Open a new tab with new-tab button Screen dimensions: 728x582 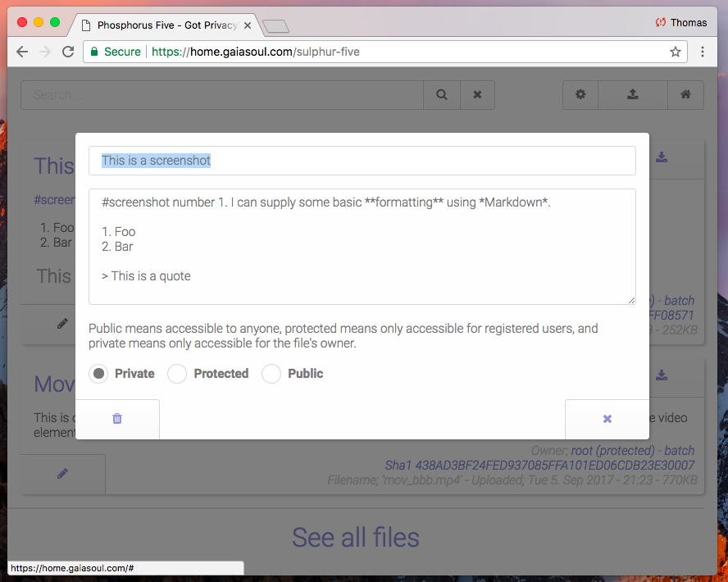[x=275, y=26]
